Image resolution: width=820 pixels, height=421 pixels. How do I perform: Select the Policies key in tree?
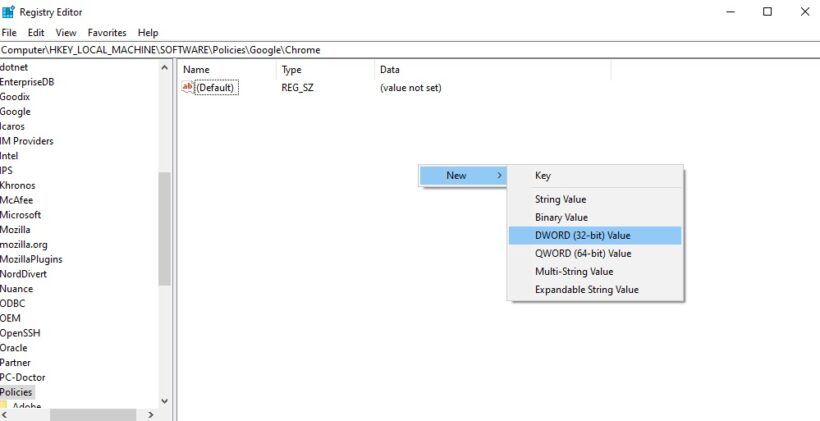[16, 392]
